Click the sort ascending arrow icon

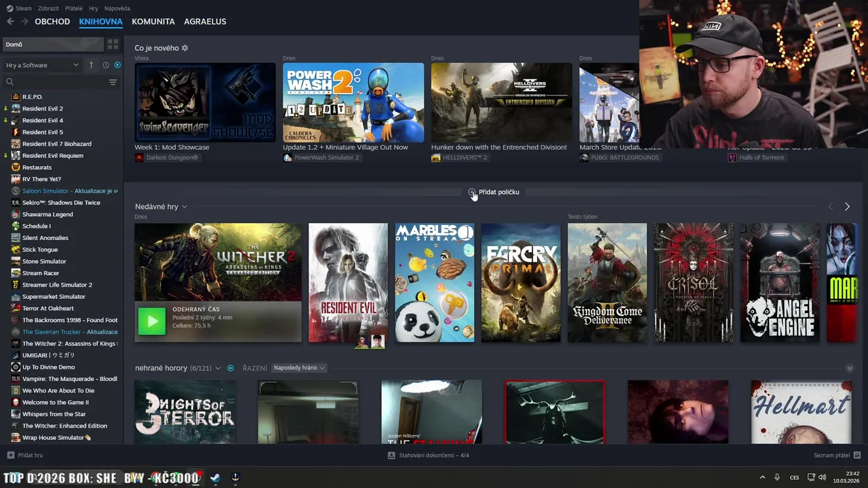pos(91,65)
